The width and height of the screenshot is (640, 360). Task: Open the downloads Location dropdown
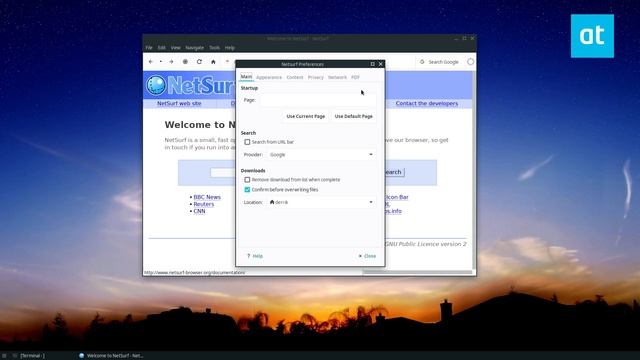(321, 202)
